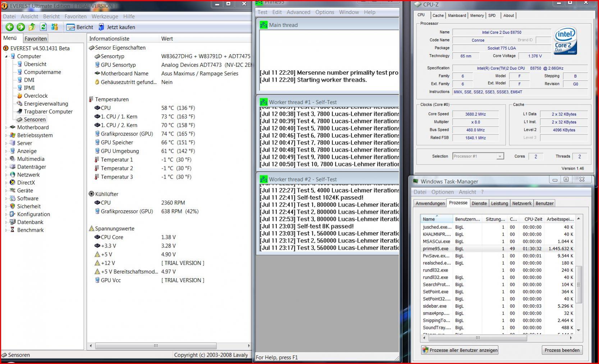
Task: Expand the Software tree node
Action: (6, 198)
